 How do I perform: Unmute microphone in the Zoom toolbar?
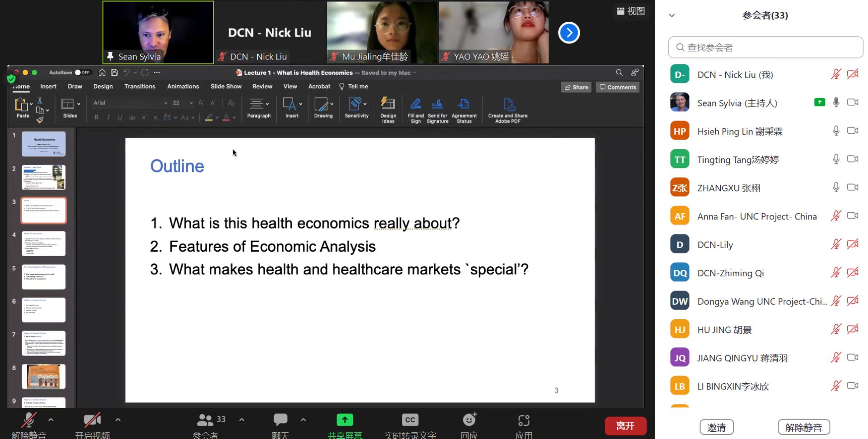point(29,420)
